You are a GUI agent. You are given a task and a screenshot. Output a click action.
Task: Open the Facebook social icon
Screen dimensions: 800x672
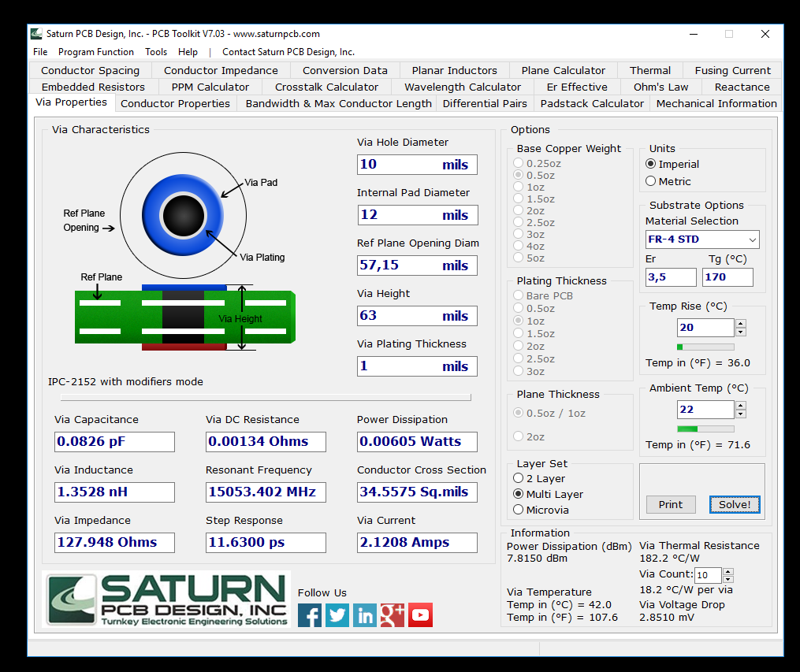click(x=310, y=615)
